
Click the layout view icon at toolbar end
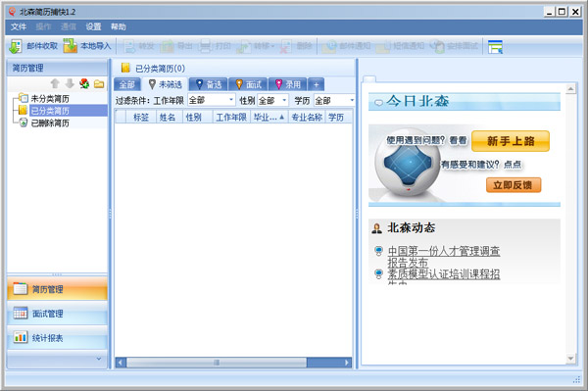tap(495, 46)
